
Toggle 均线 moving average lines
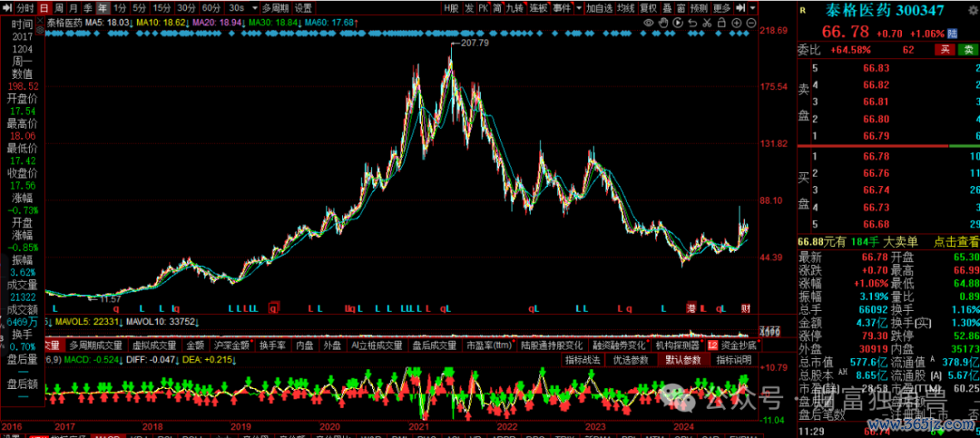pyautogui.click(x=626, y=8)
